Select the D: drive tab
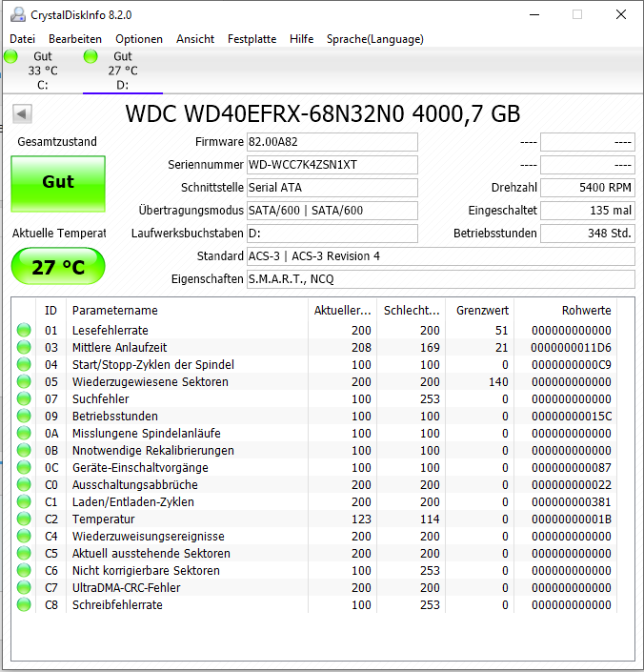The width and height of the screenshot is (644, 672). 123,71
